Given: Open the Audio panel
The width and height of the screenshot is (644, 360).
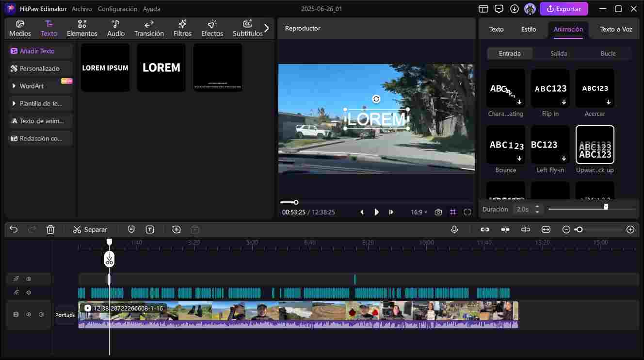Looking at the screenshot, I should (x=115, y=29).
